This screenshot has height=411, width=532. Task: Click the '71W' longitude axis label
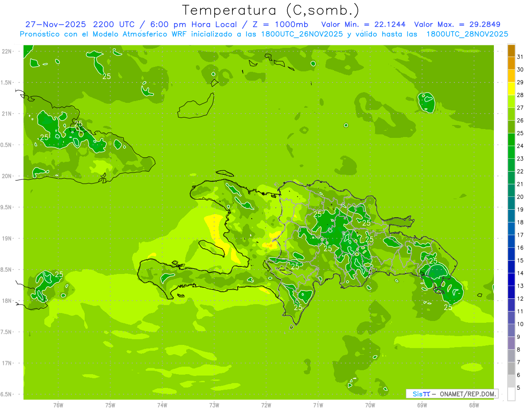coord(318,405)
